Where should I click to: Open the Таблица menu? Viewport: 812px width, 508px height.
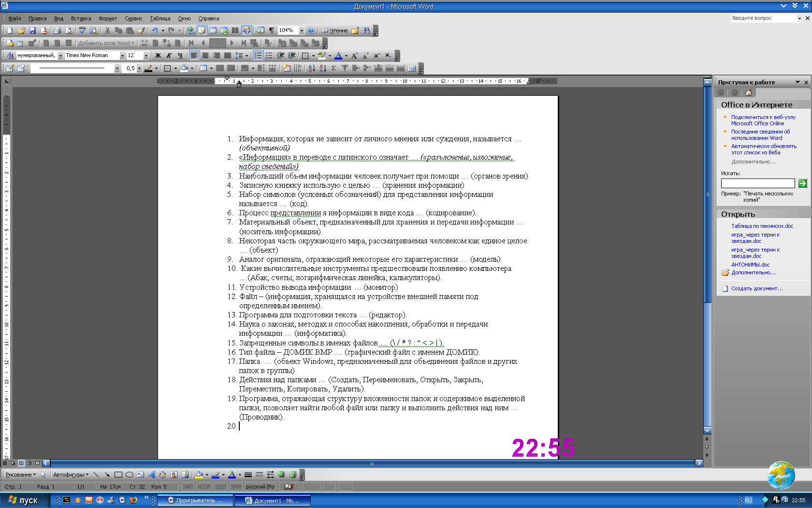click(x=159, y=18)
